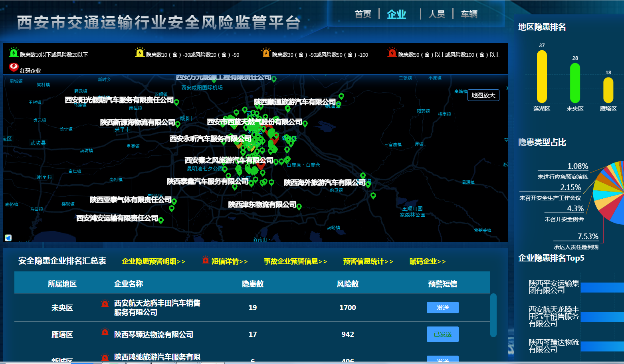The image size is (624, 364).
Task: Click the 已发送 button in 雁塔区 row
Action: click(443, 334)
